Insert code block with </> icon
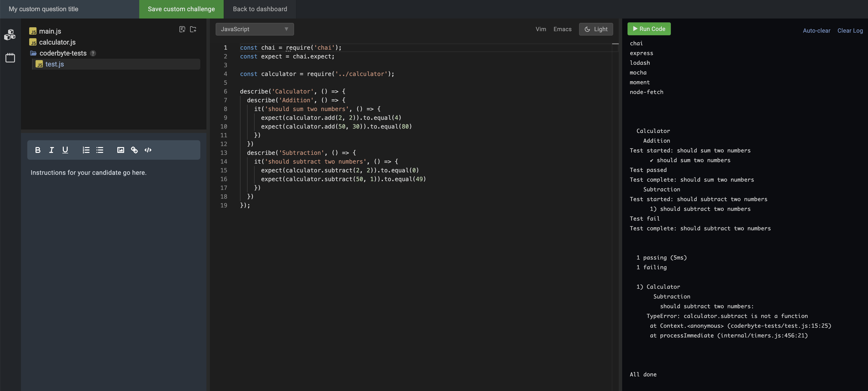 pos(148,150)
